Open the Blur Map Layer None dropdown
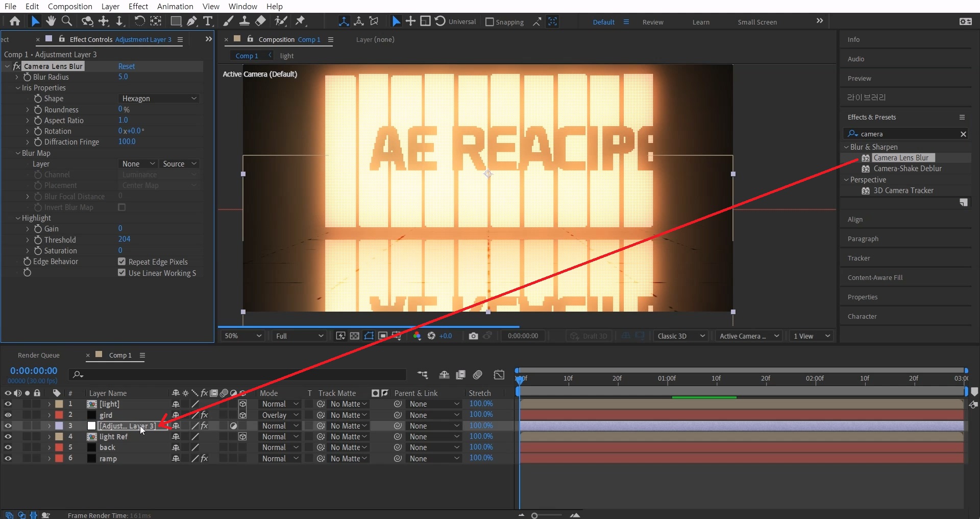 (x=138, y=164)
